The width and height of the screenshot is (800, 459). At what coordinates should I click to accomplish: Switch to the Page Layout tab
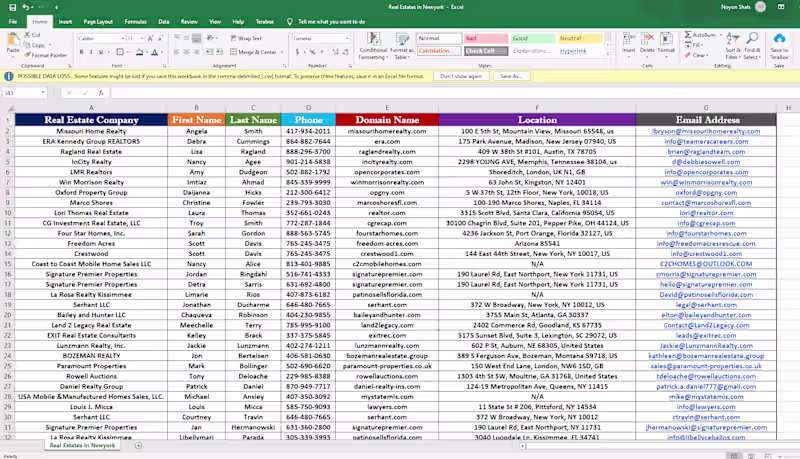(98, 22)
